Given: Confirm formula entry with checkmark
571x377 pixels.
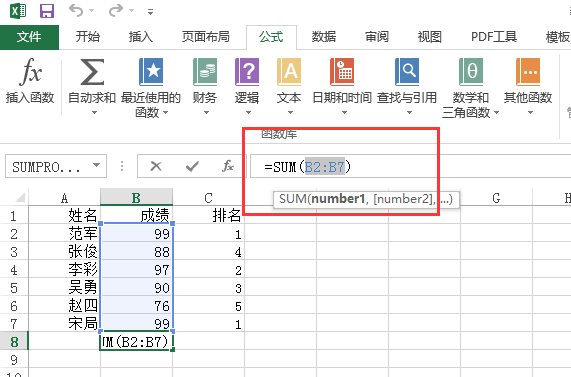Looking at the screenshot, I should point(192,166).
